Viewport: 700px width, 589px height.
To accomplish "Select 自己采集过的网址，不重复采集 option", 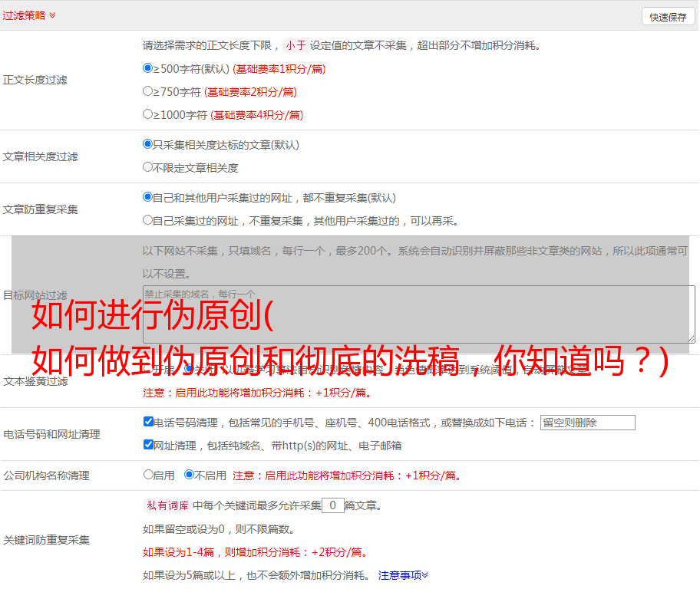I will 147,220.
